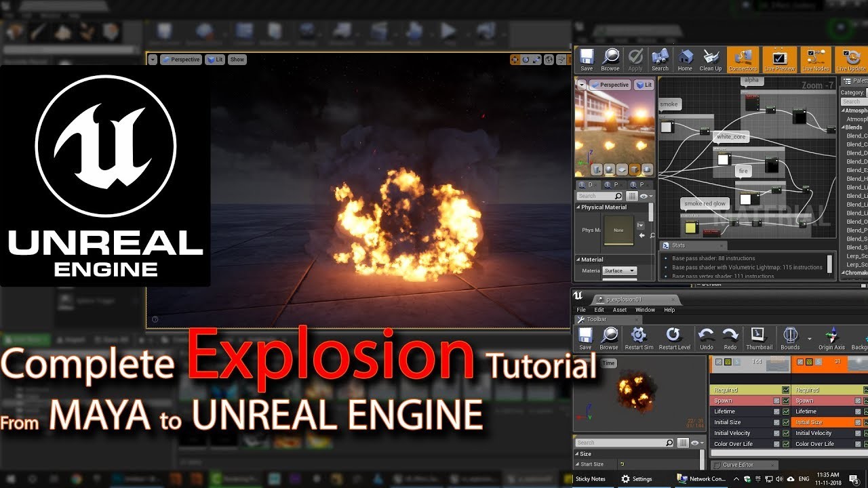This screenshot has height=488, width=868.
Task: Collapse the Blends category in the Palette
Action: pos(842,127)
